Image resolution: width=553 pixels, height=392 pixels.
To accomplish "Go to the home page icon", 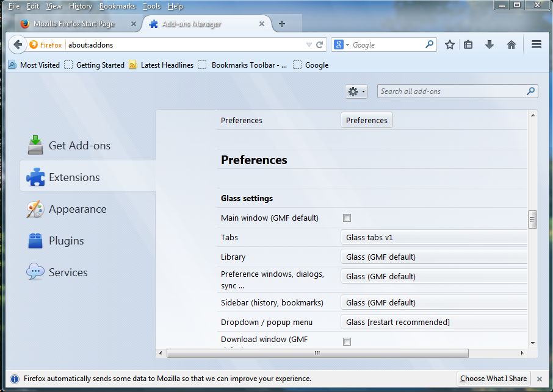I will tap(511, 45).
